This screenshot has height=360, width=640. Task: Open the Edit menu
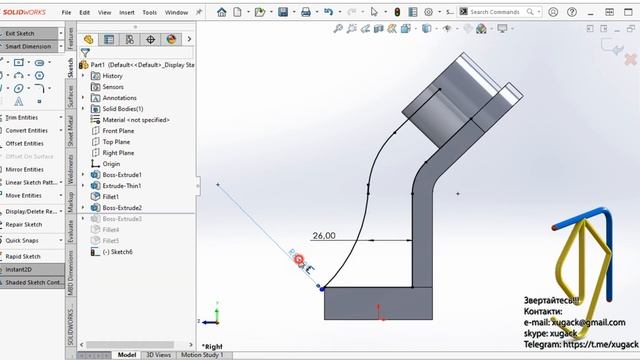84,13
